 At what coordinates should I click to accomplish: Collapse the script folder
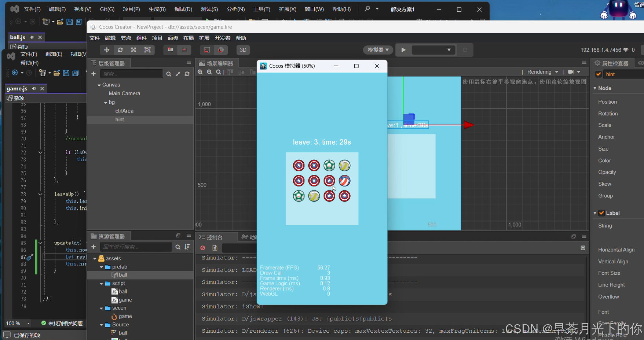tap(102, 284)
